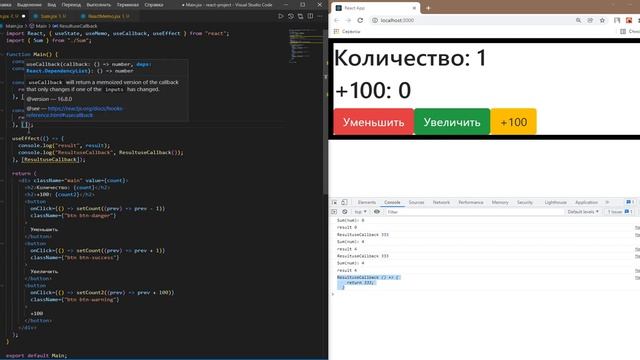
Task: Bookmark this page with the star icon
Action: [602, 20]
